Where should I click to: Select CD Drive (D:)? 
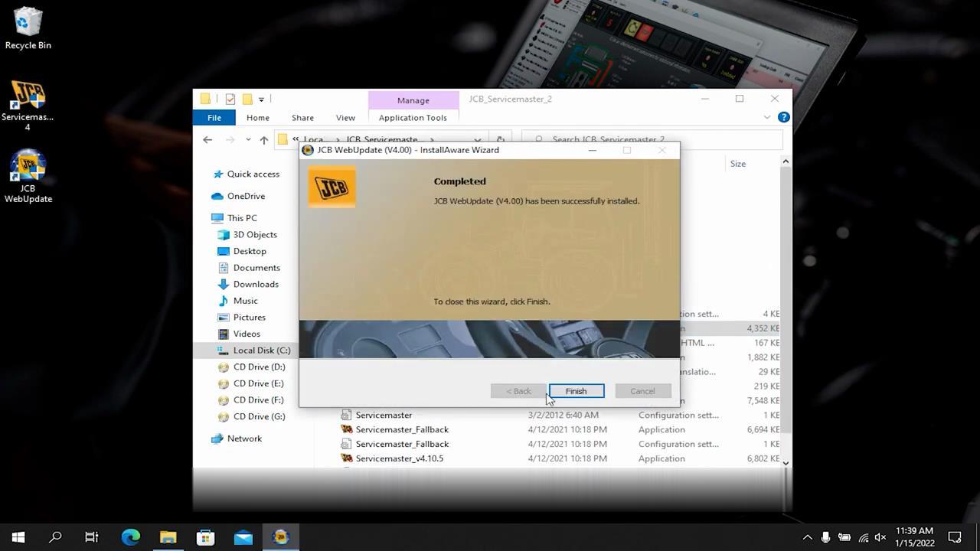click(x=251, y=367)
